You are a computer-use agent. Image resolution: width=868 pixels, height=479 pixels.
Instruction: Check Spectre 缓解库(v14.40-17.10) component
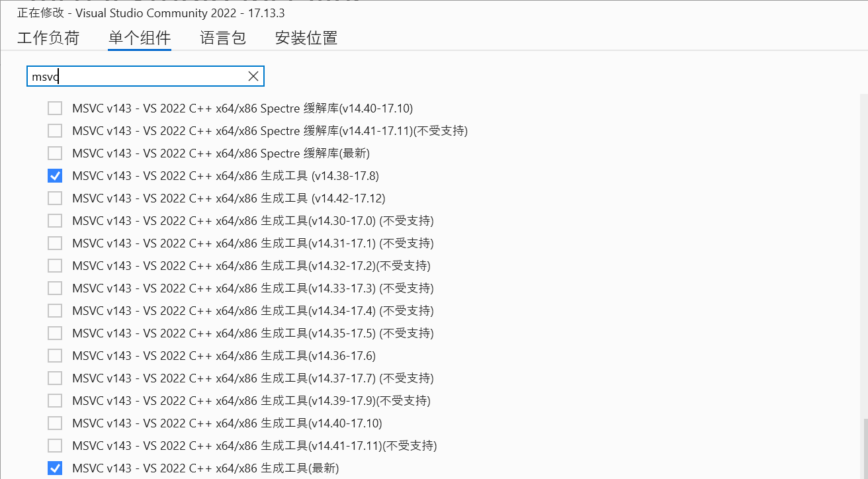(55, 108)
